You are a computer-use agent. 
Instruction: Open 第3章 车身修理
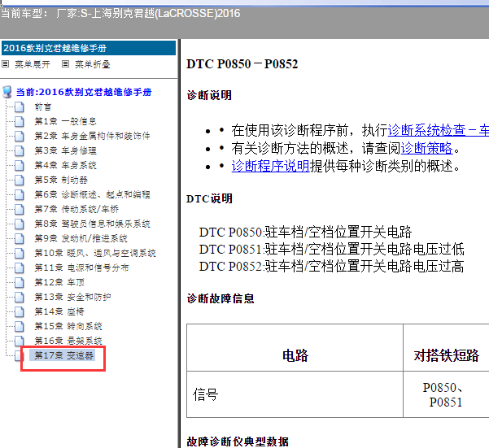tap(65, 150)
